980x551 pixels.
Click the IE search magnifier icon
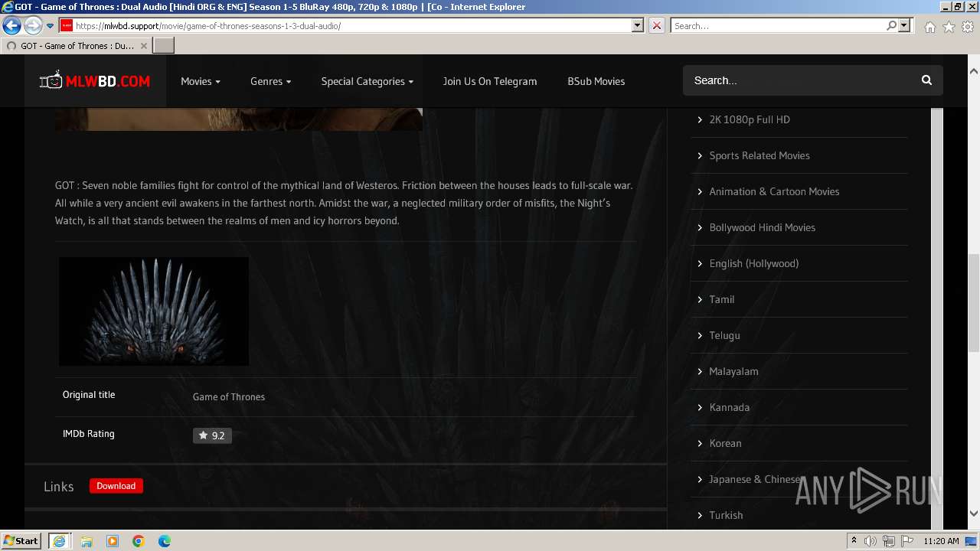(891, 25)
